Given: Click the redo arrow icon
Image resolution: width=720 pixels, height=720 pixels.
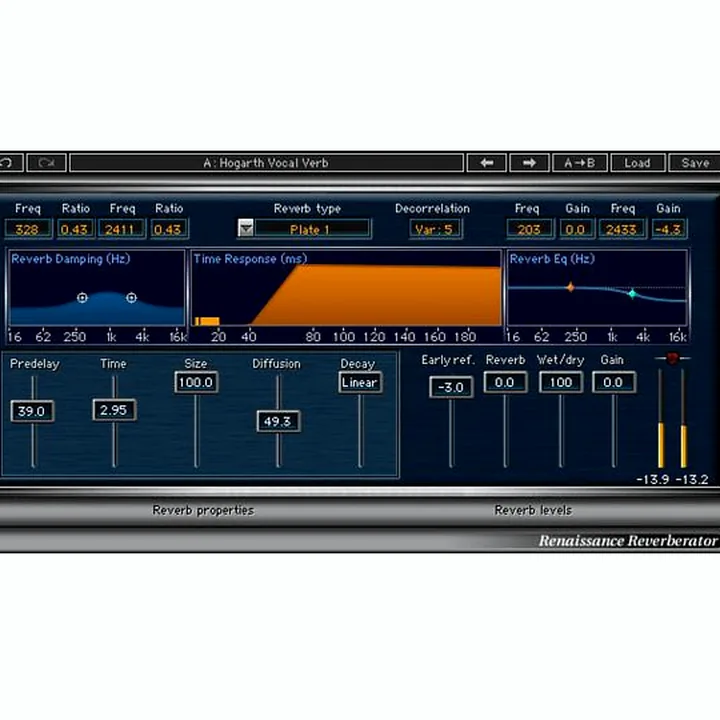Looking at the screenshot, I should pos(47,163).
